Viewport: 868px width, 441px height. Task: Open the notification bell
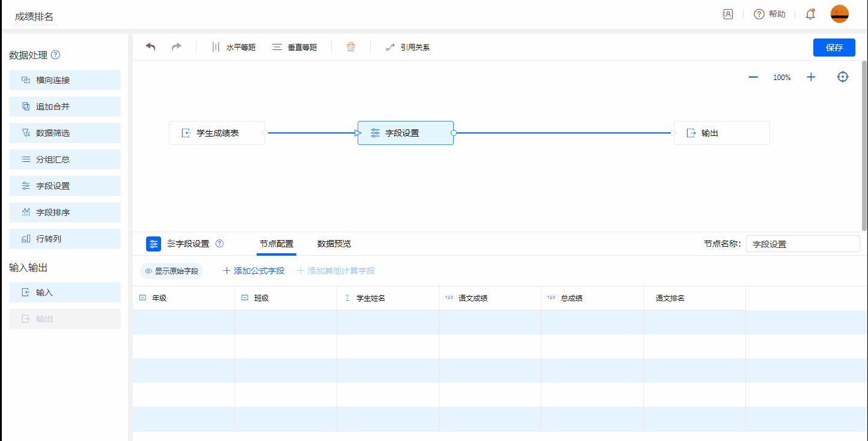click(810, 14)
